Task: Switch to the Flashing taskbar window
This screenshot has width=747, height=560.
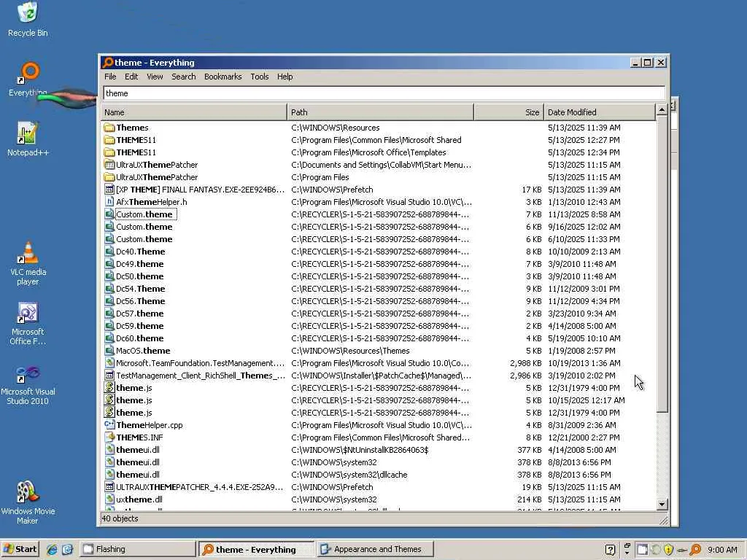Action: tap(138, 549)
